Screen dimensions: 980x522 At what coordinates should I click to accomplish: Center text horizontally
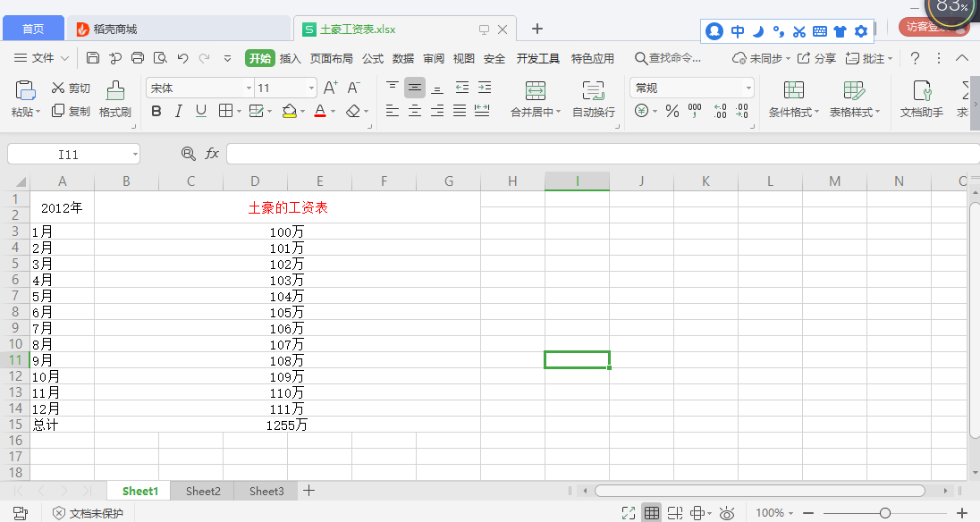click(x=415, y=111)
